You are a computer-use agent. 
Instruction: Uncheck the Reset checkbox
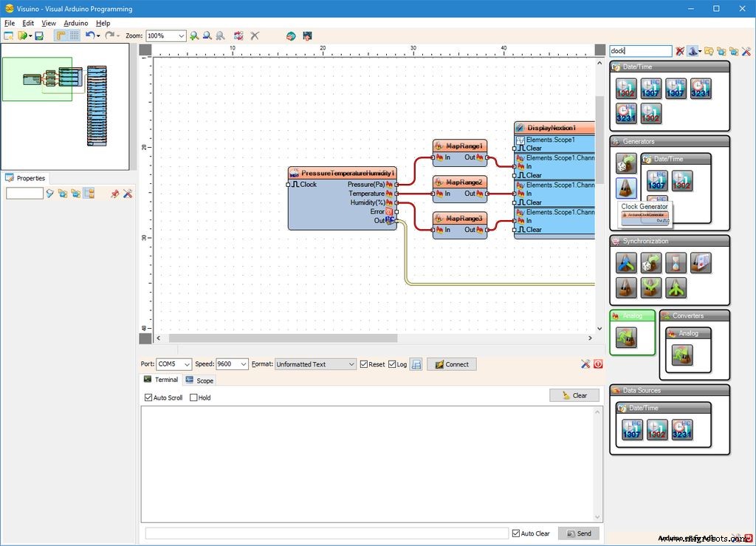click(x=364, y=364)
